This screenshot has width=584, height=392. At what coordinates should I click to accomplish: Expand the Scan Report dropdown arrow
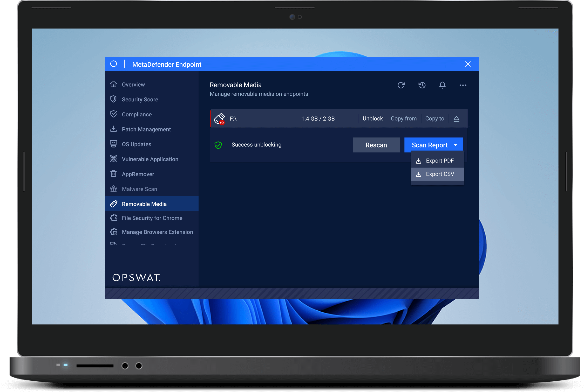tap(456, 145)
